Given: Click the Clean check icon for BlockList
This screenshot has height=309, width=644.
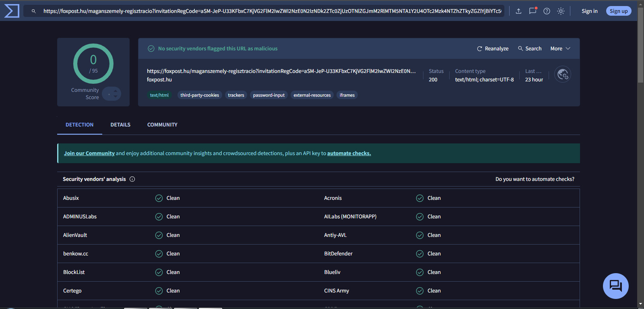Looking at the screenshot, I should pos(159,272).
